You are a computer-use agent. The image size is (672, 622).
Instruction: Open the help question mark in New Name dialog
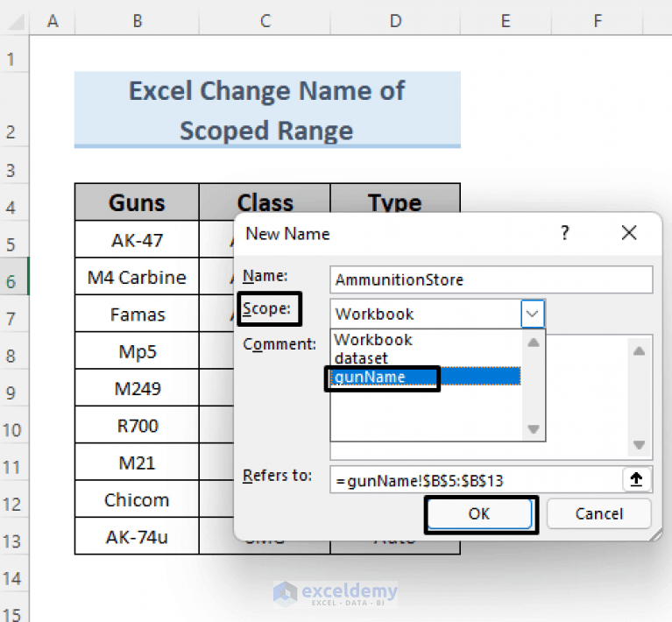point(565,233)
